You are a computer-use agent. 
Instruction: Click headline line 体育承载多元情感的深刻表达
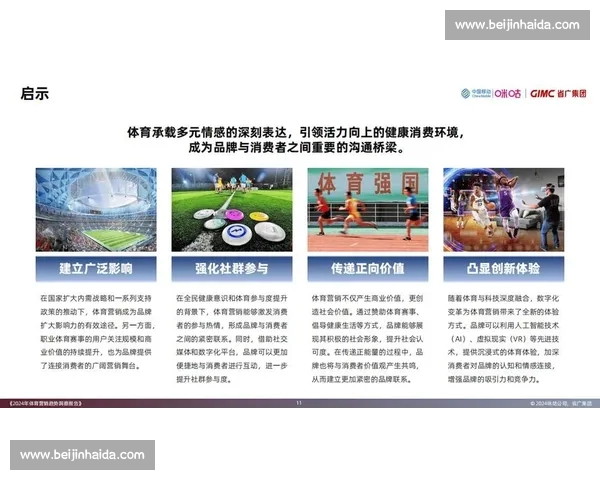pos(296,132)
